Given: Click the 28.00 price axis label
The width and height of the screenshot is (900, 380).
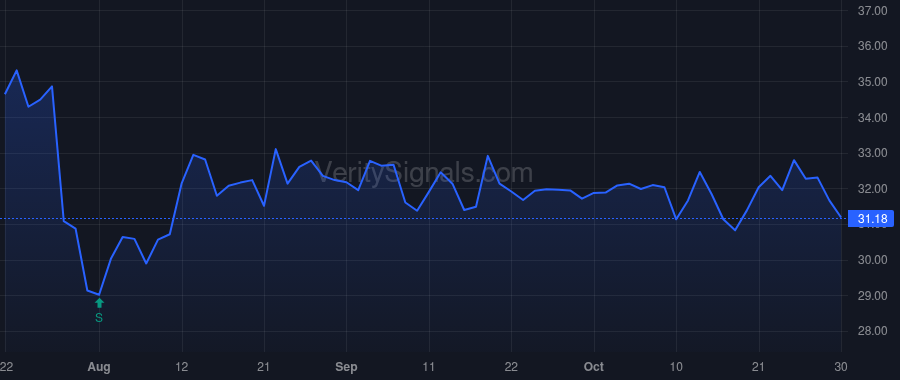Looking at the screenshot, I should pos(872,331).
